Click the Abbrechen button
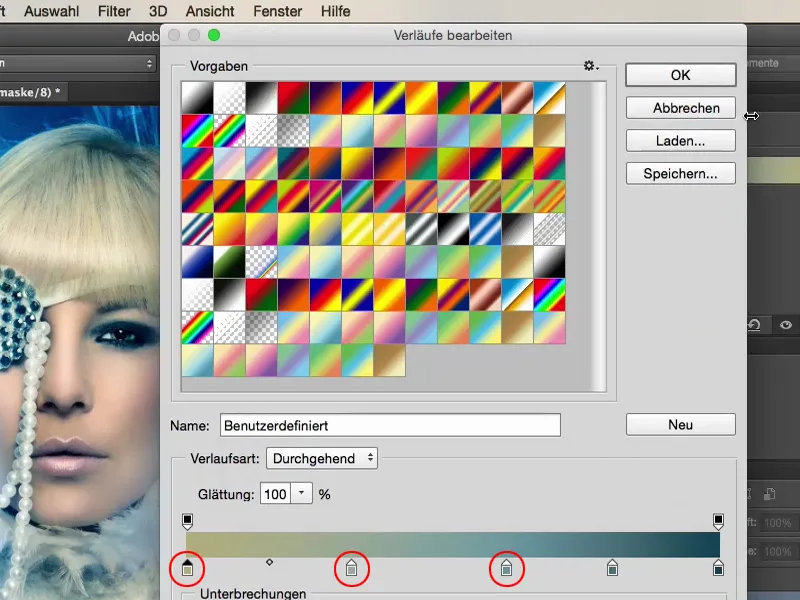This screenshot has height=600, width=800. (x=681, y=108)
